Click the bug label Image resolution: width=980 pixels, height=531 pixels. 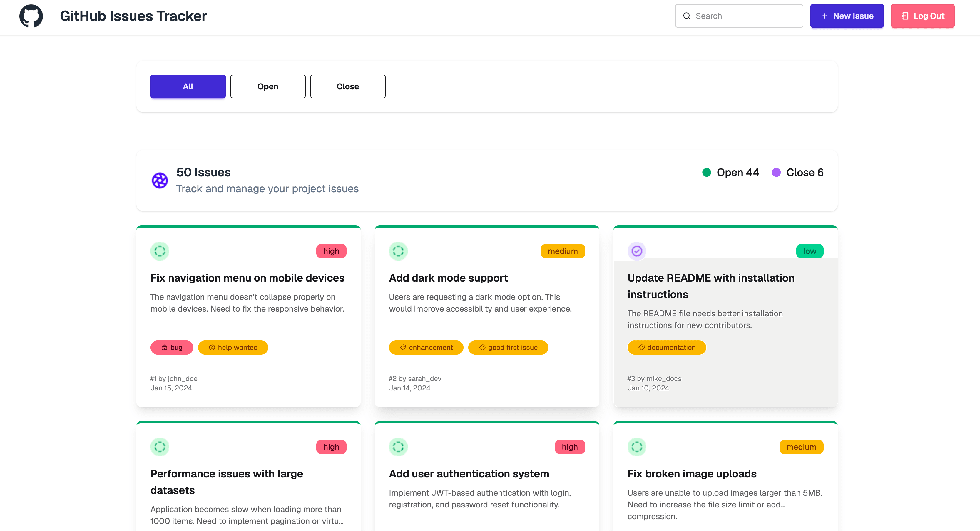[172, 348]
